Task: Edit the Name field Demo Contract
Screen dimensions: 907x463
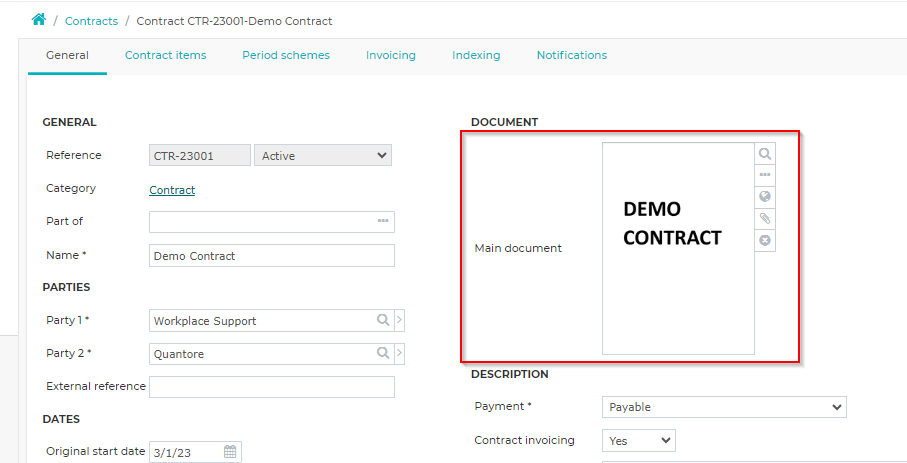Action: 272,256
